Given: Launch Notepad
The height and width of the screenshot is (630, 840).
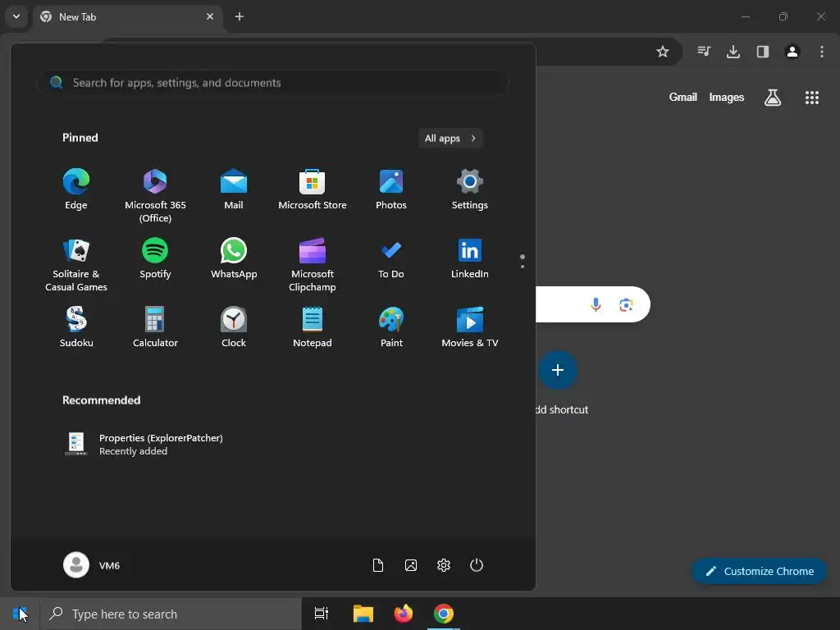Looking at the screenshot, I should 313,327.
